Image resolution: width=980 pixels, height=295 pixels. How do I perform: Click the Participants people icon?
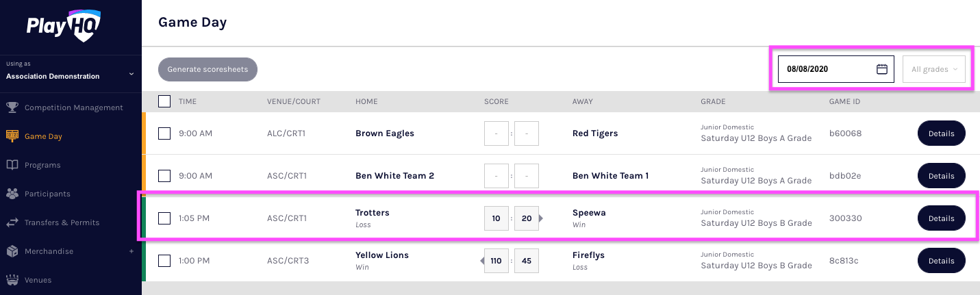pyautogui.click(x=12, y=194)
